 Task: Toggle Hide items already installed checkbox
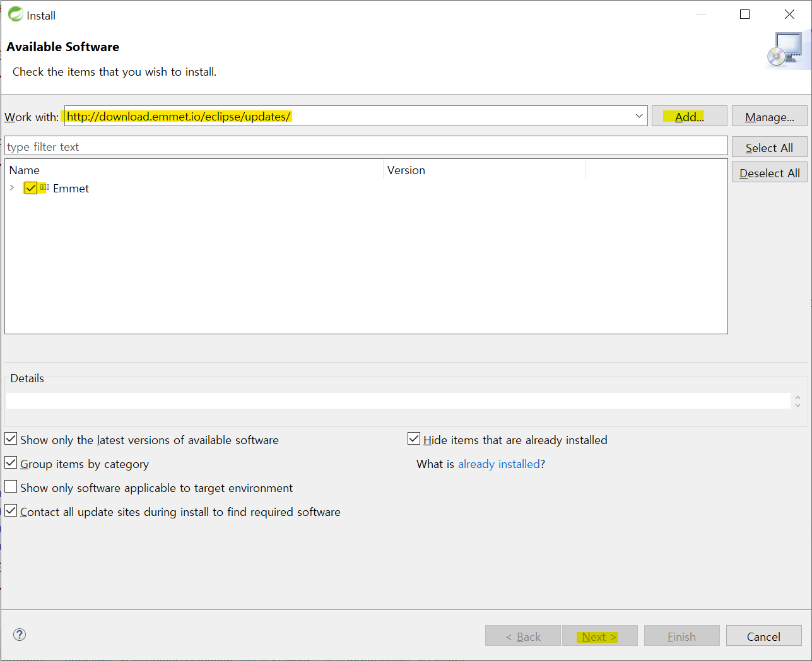tap(414, 439)
